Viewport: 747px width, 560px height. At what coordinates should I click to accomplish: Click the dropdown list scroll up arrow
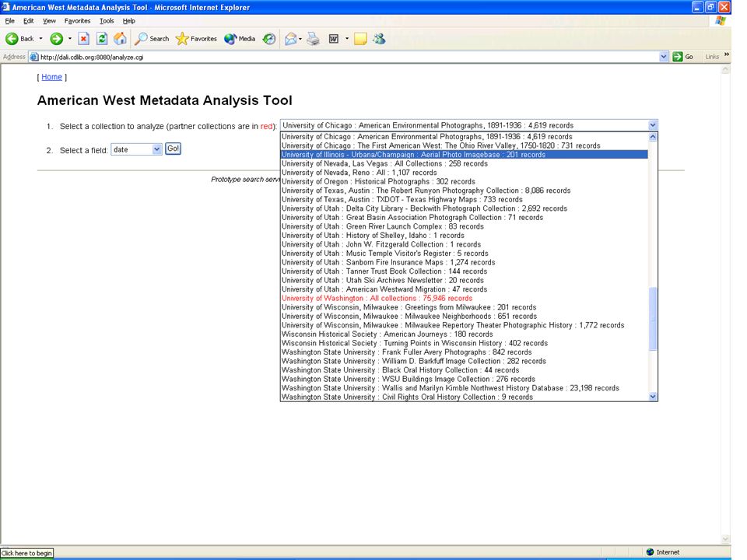click(x=653, y=137)
